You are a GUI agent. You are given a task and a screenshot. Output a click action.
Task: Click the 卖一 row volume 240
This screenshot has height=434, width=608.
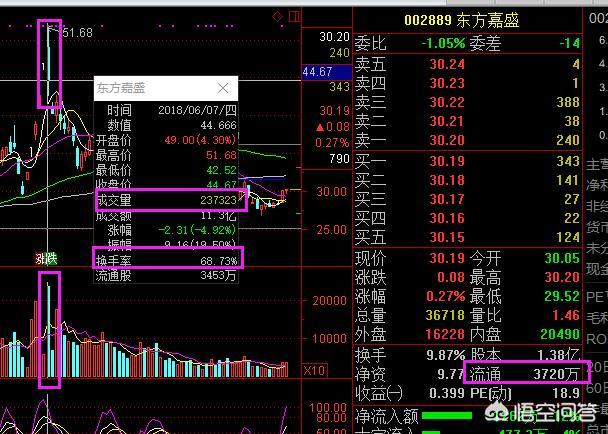point(568,140)
